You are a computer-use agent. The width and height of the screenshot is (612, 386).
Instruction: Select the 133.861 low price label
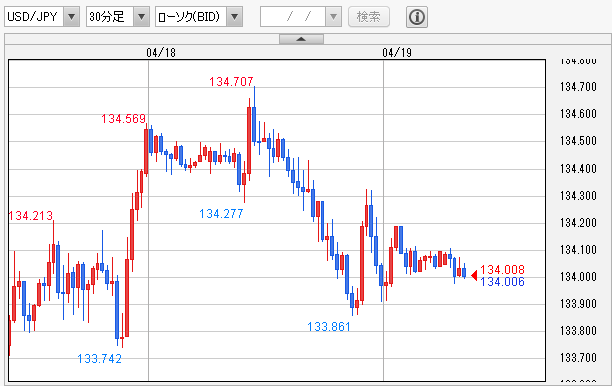click(329, 326)
